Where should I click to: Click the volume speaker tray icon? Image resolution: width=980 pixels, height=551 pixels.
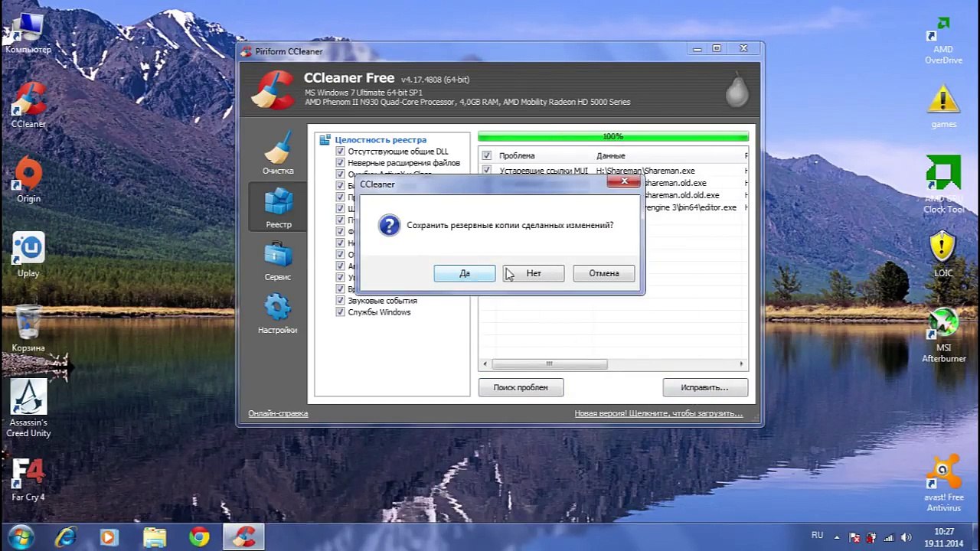click(x=906, y=537)
